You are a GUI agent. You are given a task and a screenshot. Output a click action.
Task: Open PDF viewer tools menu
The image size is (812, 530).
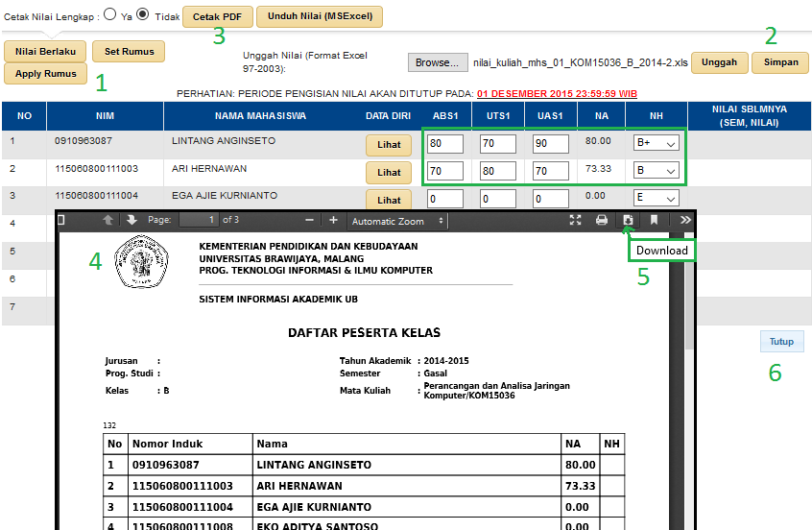[x=685, y=220]
